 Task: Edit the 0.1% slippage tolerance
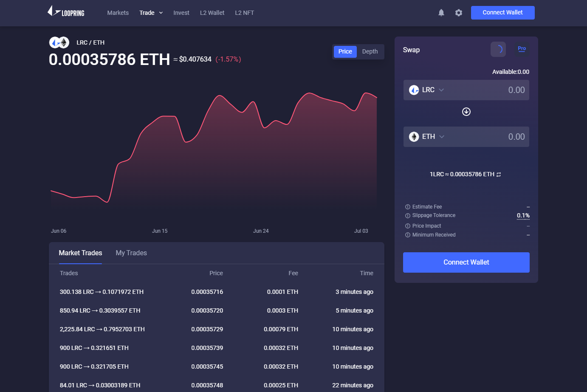pos(523,216)
